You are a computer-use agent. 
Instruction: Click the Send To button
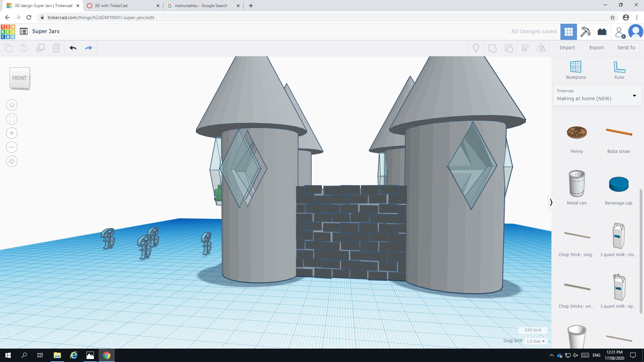[626, 48]
